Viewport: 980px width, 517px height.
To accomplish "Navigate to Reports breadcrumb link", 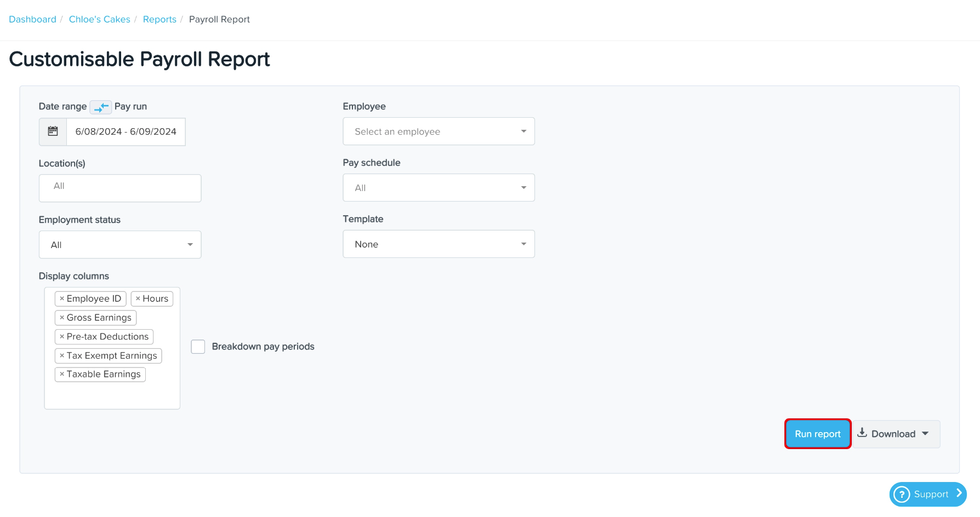I will point(159,19).
